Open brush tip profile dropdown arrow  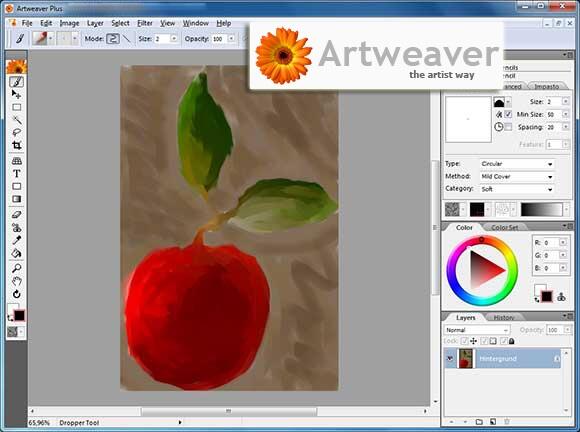tap(508, 102)
